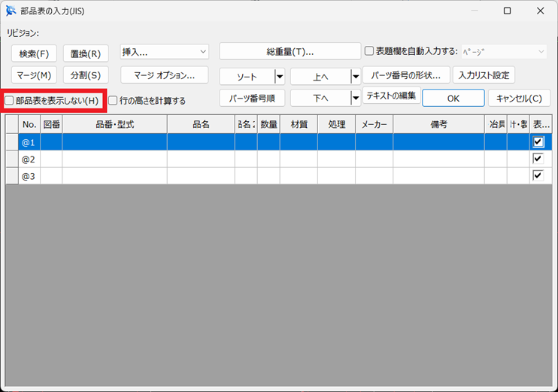Click the 下へ move down button
558x392 pixels.
320,98
